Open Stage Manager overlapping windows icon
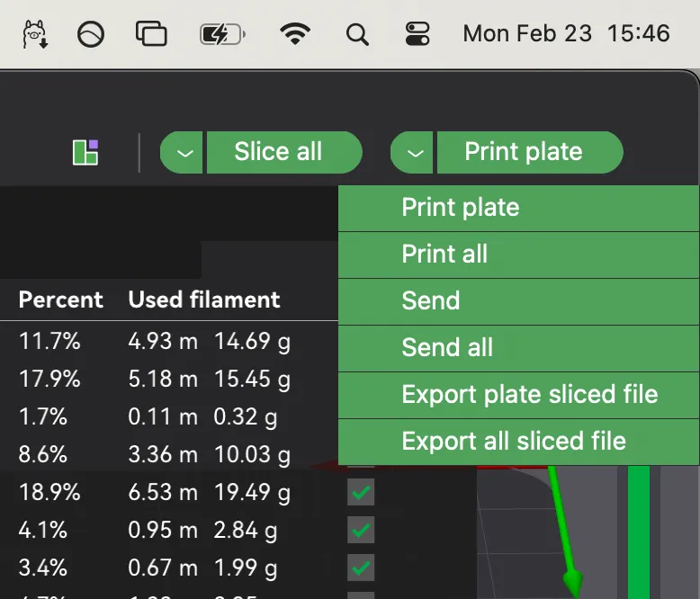The image size is (700, 599). point(151,33)
